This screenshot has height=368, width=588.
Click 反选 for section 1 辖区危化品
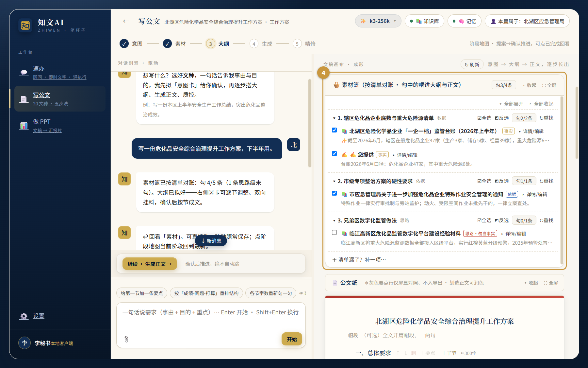(502, 118)
